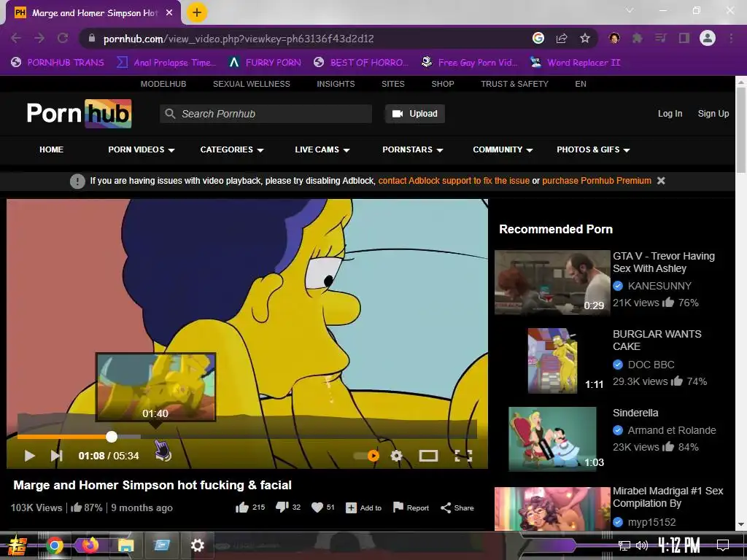Click the Sign Up link
This screenshot has height=560, width=747.
coord(713,113)
